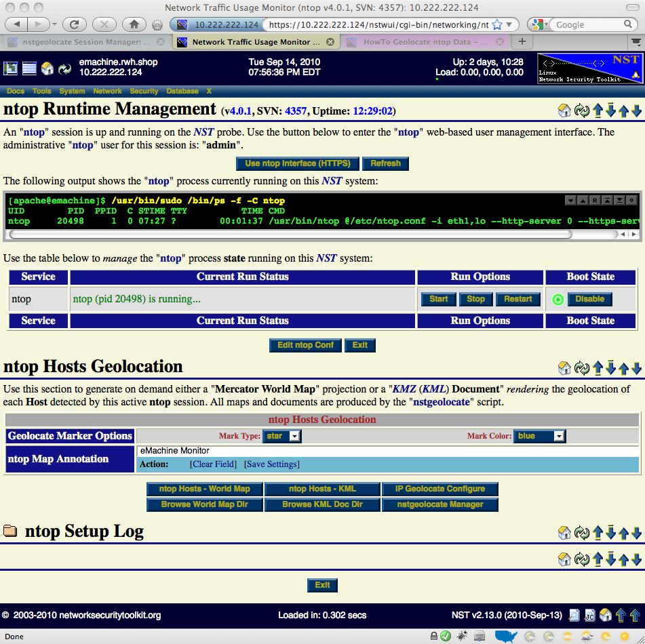Open the Mark Color blue dropdown
This screenshot has width=645, height=644.
tap(540, 436)
